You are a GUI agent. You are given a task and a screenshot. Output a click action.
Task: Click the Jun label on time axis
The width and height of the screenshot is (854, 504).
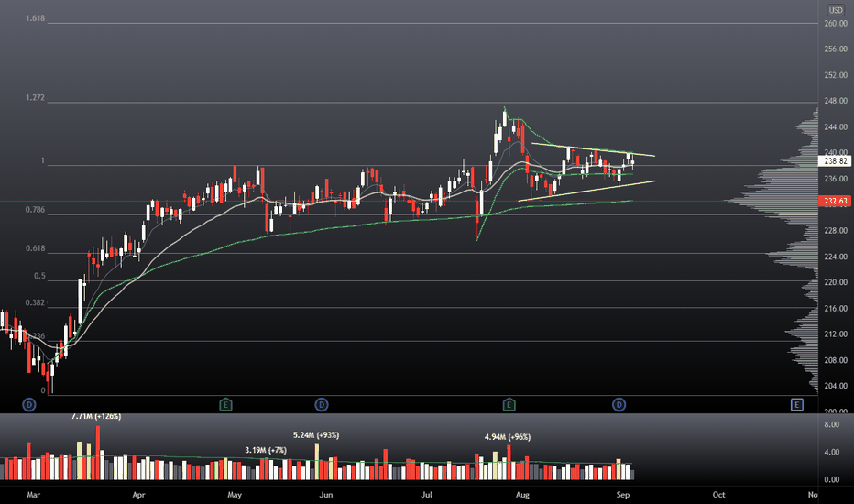[x=325, y=495]
